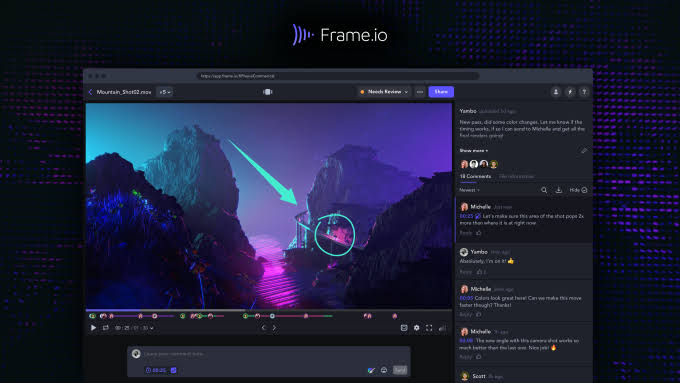Open the Needs Review status dropdown
The width and height of the screenshot is (680, 383).
click(x=384, y=92)
